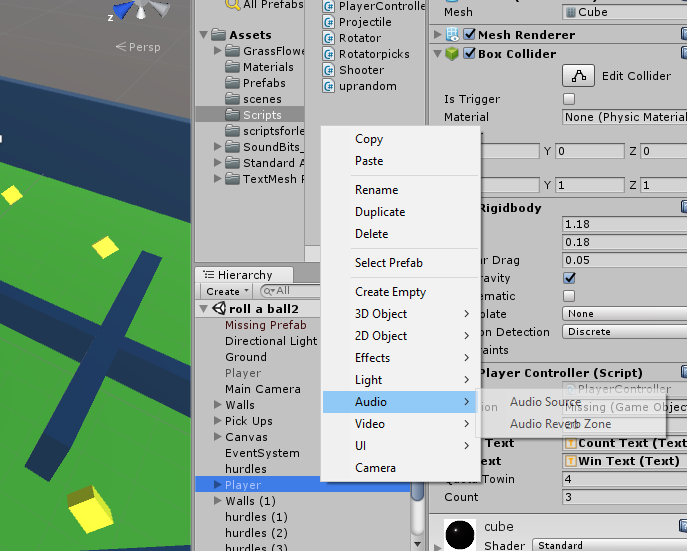
Task: Click the Materials folder icon
Action: [x=232, y=67]
